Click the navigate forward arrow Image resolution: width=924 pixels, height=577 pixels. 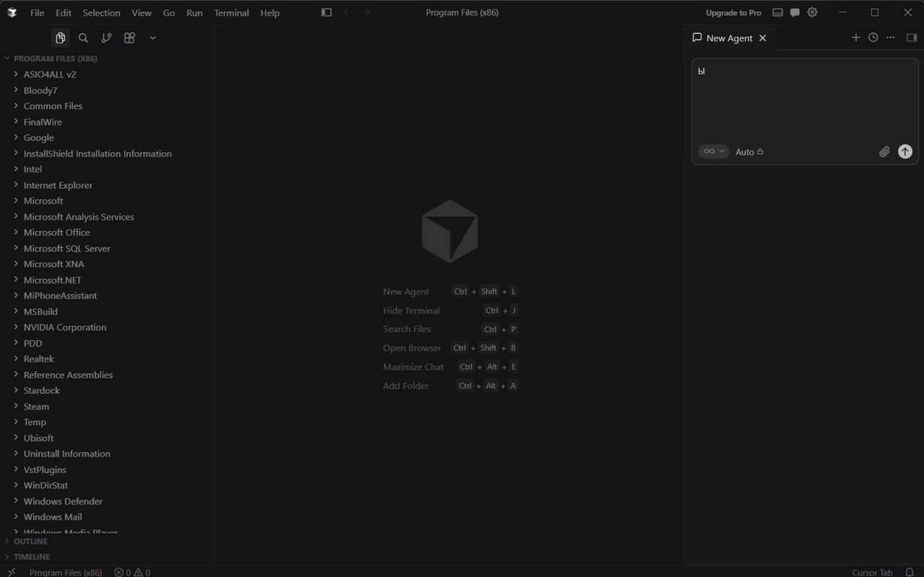tap(365, 12)
